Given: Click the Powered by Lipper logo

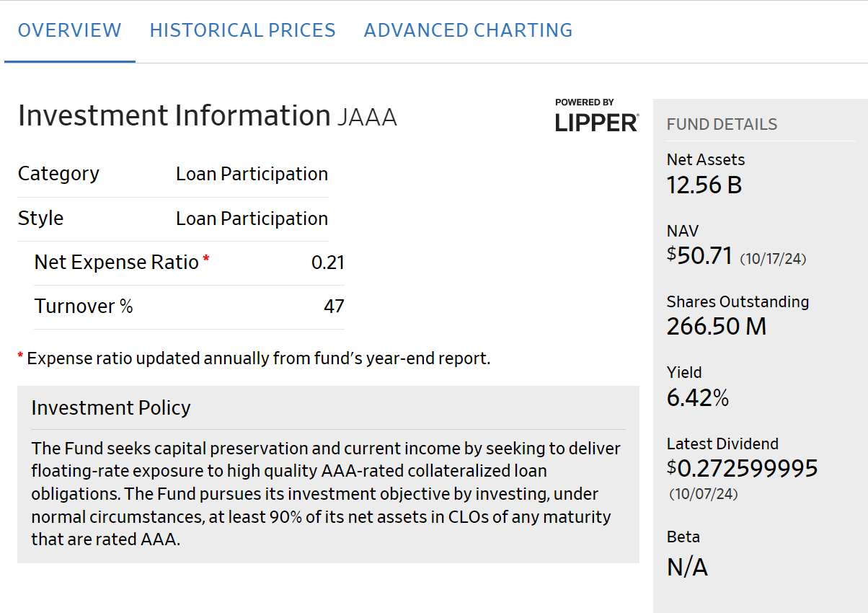Looking at the screenshot, I should (596, 117).
